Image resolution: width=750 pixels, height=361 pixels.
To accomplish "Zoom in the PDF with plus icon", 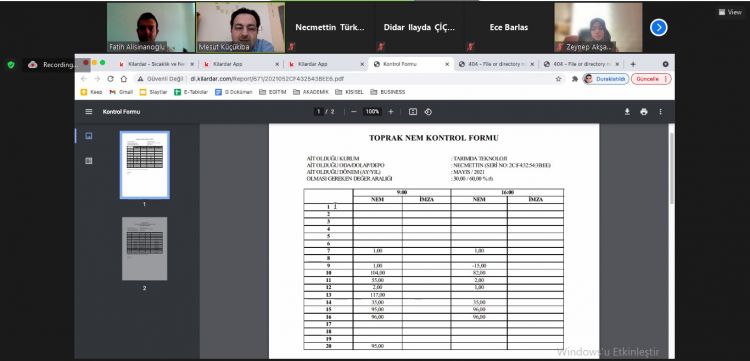I will coord(391,112).
